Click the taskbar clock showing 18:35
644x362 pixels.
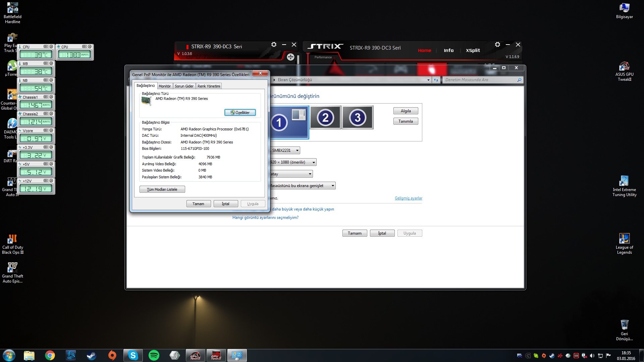coord(626,356)
